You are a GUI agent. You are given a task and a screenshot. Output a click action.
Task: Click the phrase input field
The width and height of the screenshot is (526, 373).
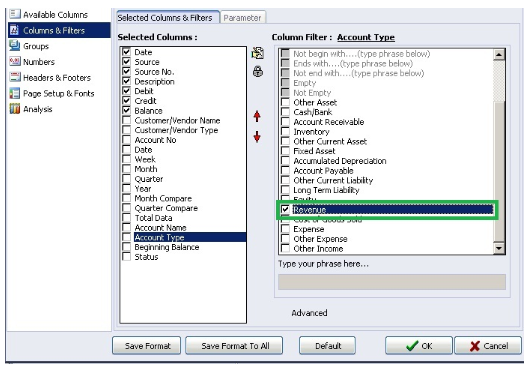pos(391,282)
